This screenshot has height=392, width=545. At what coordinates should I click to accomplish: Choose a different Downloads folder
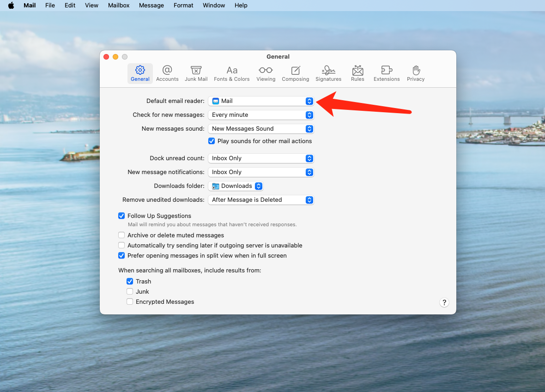(236, 186)
